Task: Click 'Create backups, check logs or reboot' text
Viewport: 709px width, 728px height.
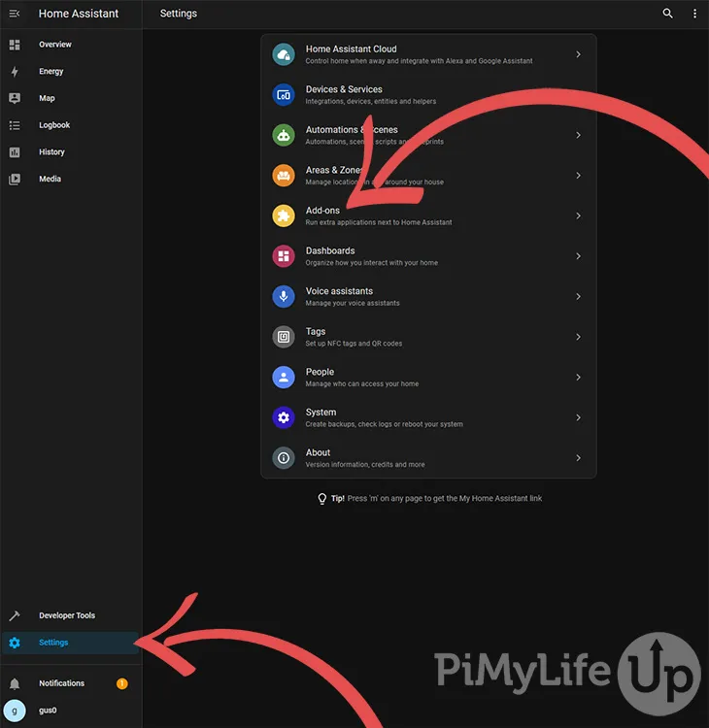Action: point(384,424)
